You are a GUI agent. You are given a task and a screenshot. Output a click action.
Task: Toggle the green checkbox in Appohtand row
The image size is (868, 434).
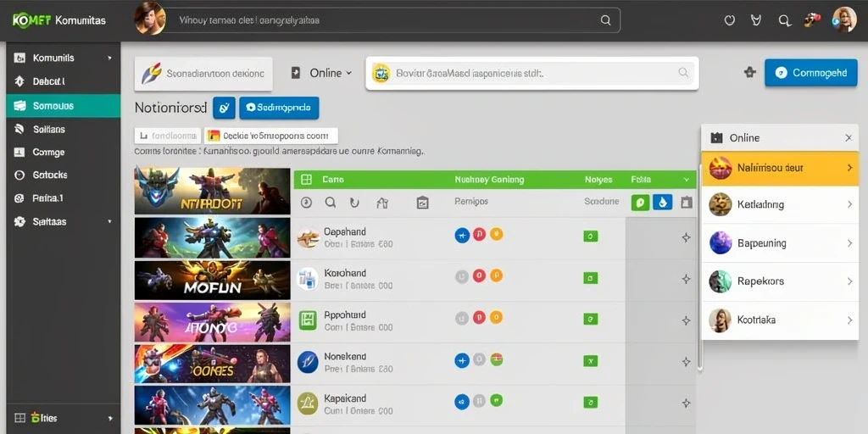[591, 320]
